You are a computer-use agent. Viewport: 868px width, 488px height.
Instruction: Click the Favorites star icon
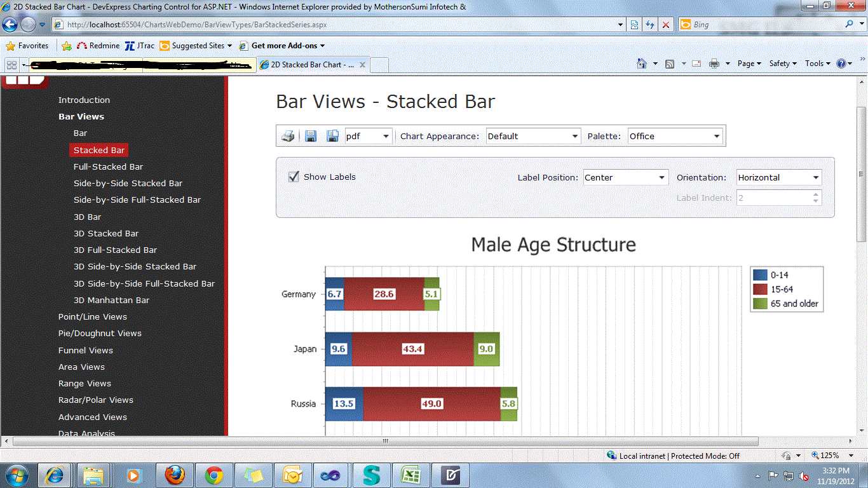point(11,45)
